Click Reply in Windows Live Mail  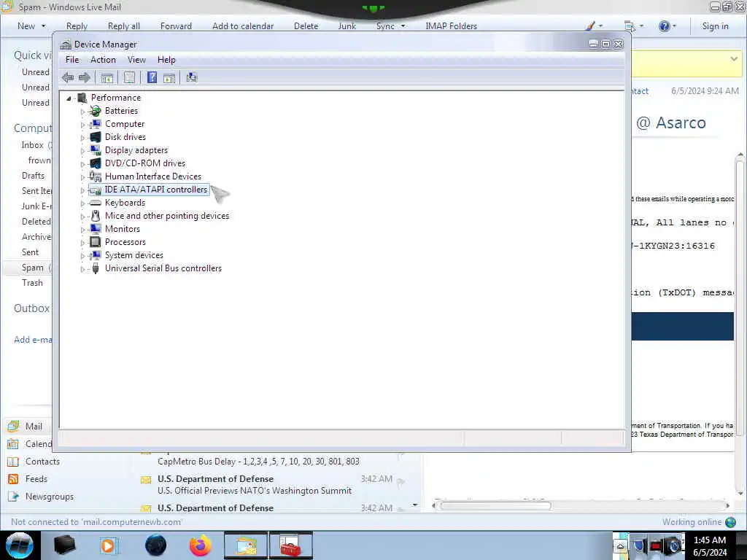pos(77,26)
